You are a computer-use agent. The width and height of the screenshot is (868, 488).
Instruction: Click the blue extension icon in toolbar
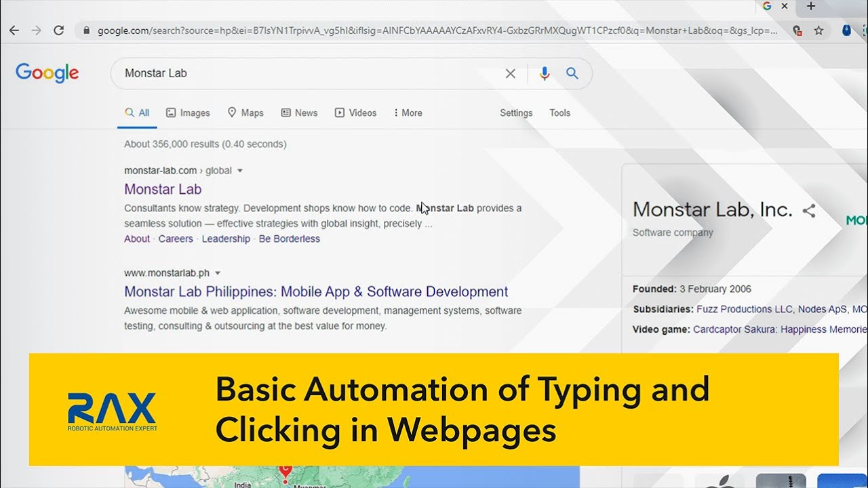tap(846, 30)
